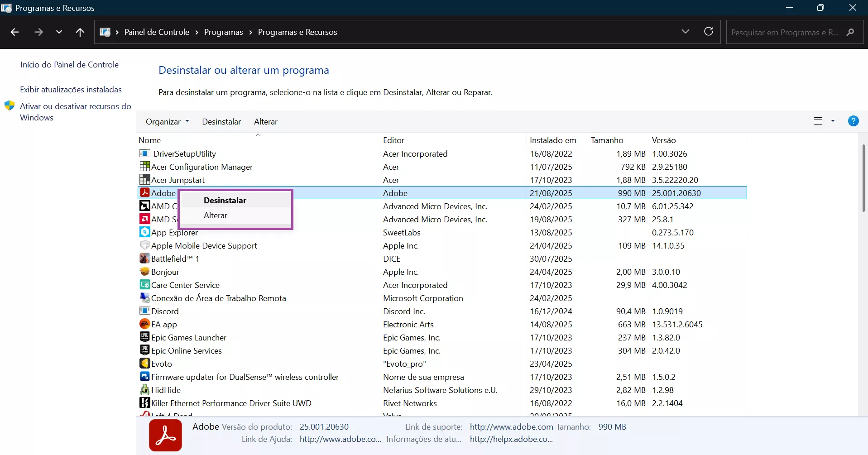
Task: Click the Epic Games Launcher icon
Action: pos(144,337)
